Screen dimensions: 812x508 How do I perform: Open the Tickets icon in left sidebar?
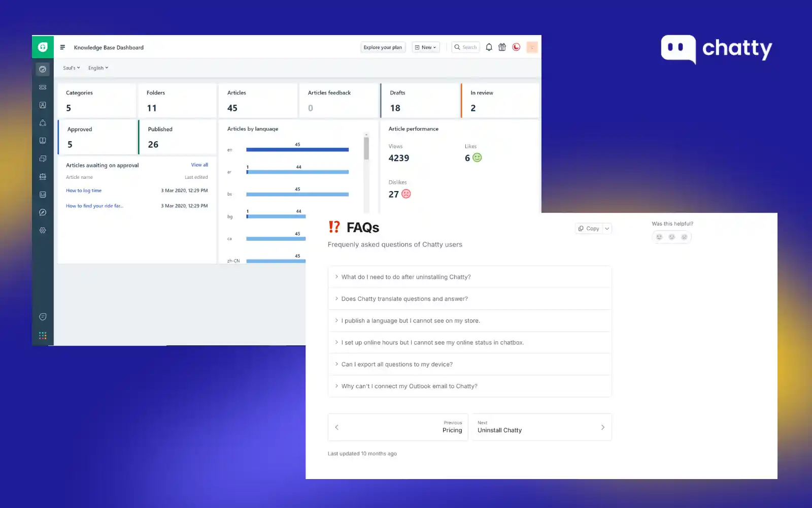pos(43,87)
